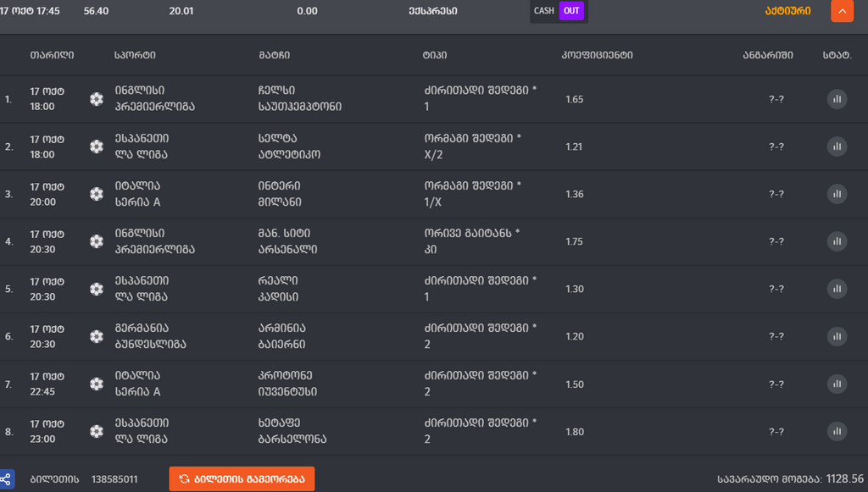Click ორმაგი შედეგი X/2 bet type
This screenshot has height=492, width=868.
click(x=473, y=146)
